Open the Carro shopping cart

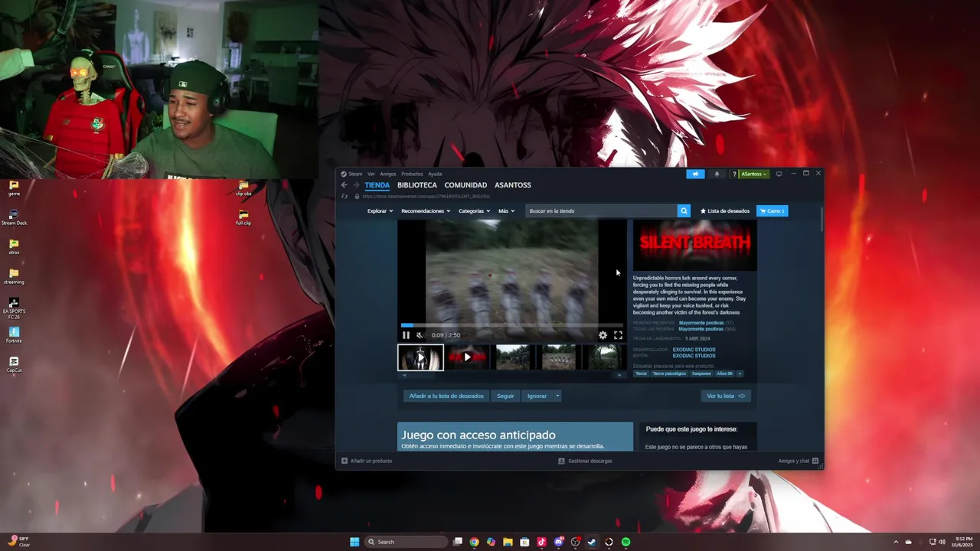coord(772,211)
